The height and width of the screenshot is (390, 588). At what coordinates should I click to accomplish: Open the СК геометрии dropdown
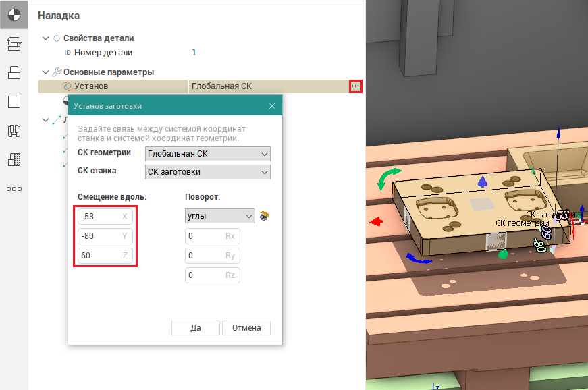pyautogui.click(x=208, y=154)
